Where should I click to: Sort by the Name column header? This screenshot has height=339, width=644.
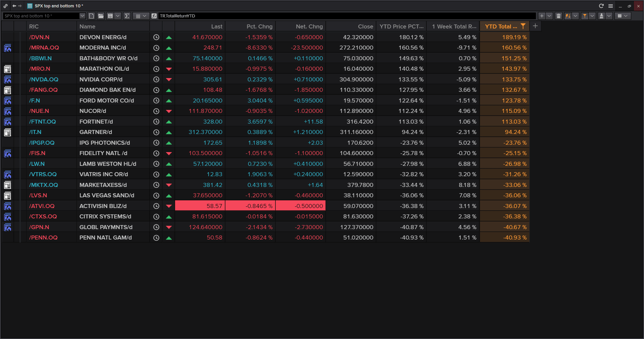(113, 26)
